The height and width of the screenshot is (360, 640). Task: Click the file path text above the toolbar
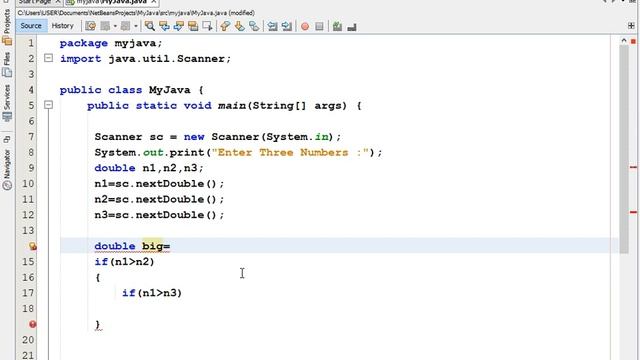click(136, 13)
